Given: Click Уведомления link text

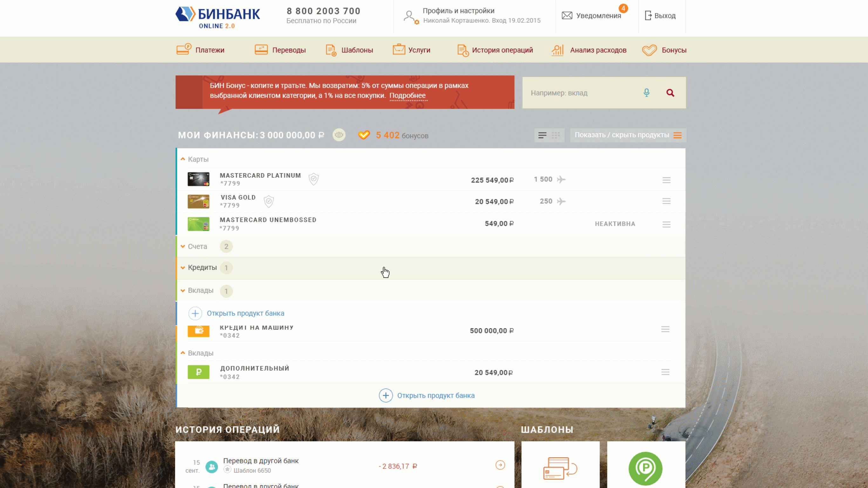Looking at the screenshot, I should pyautogui.click(x=599, y=16).
